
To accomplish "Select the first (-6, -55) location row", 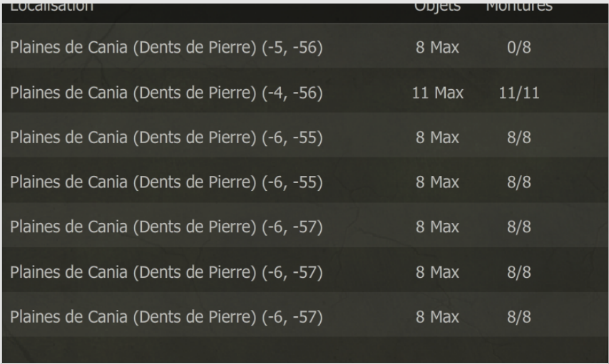I will (x=305, y=135).
